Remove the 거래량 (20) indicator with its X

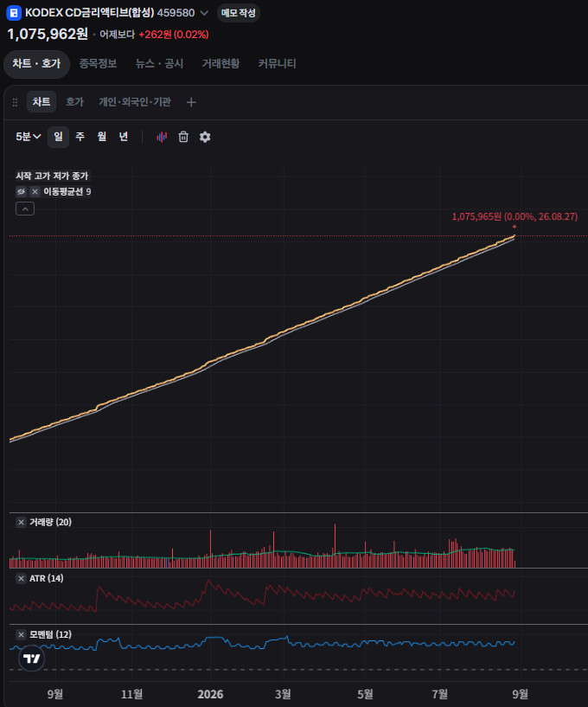pos(21,522)
